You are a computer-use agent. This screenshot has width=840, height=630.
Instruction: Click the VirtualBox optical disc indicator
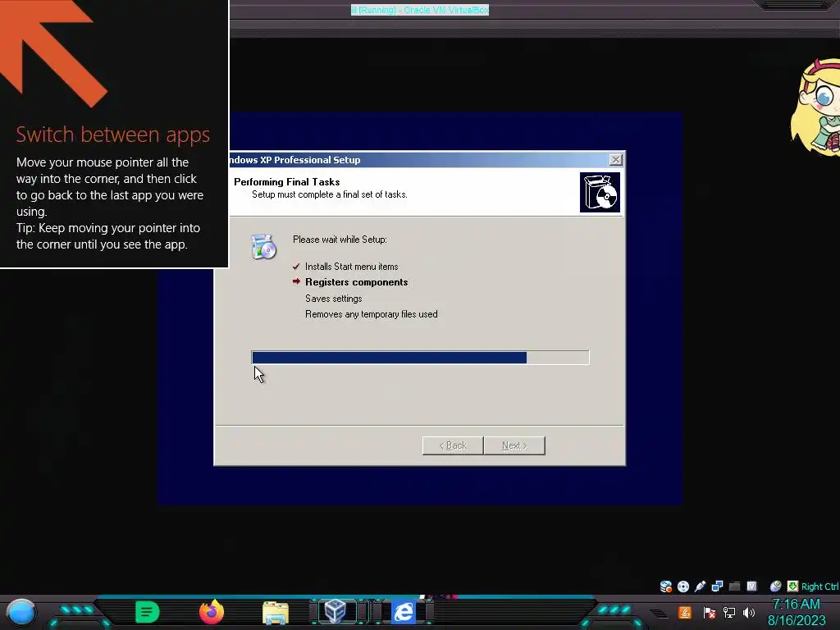(x=683, y=586)
